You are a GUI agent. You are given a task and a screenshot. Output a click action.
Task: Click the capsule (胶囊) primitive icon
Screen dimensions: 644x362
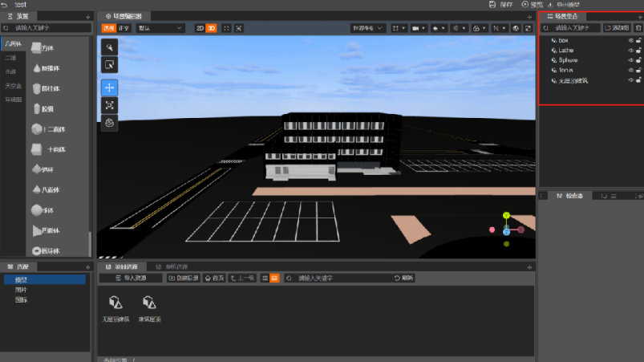point(37,108)
